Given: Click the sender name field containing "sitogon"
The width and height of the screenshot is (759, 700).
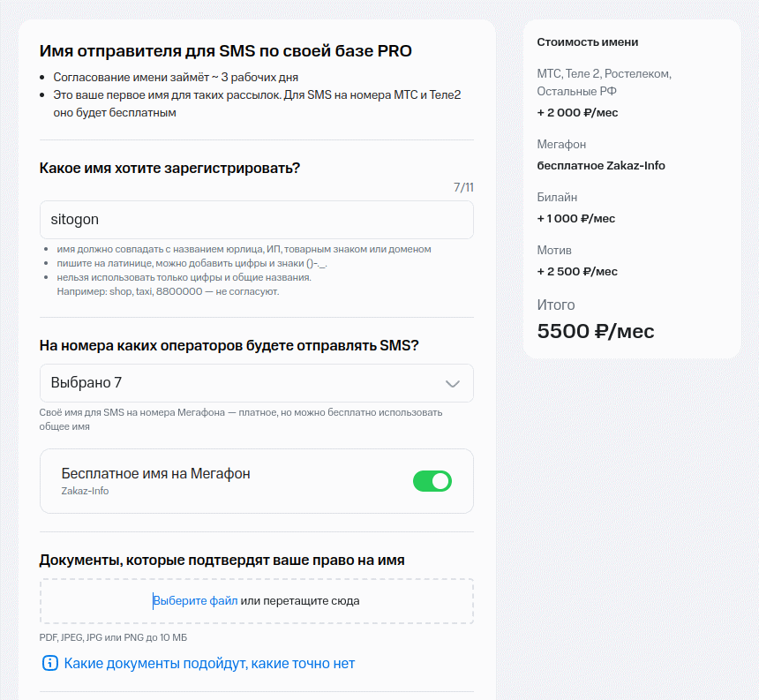Looking at the screenshot, I should click(x=256, y=220).
